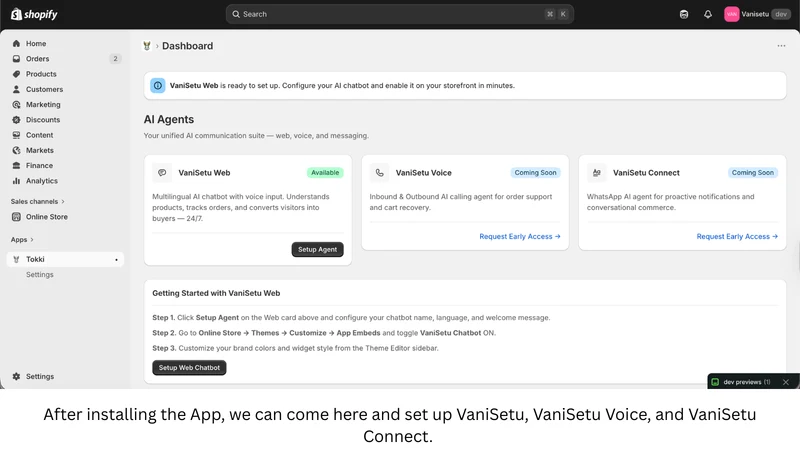This screenshot has height=450, width=800.
Task: Click the dev badge beside Vanisetu
Action: [x=781, y=14]
